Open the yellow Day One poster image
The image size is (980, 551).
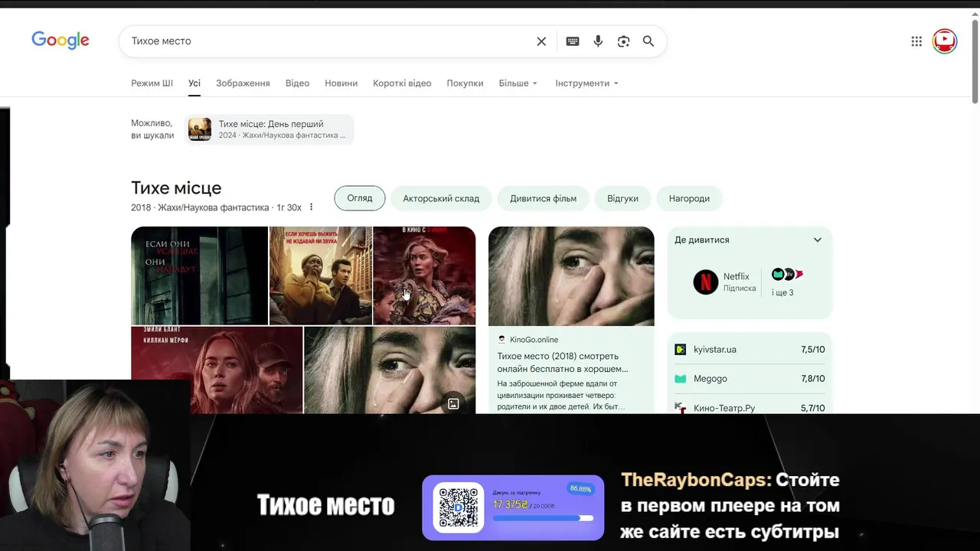point(320,275)
